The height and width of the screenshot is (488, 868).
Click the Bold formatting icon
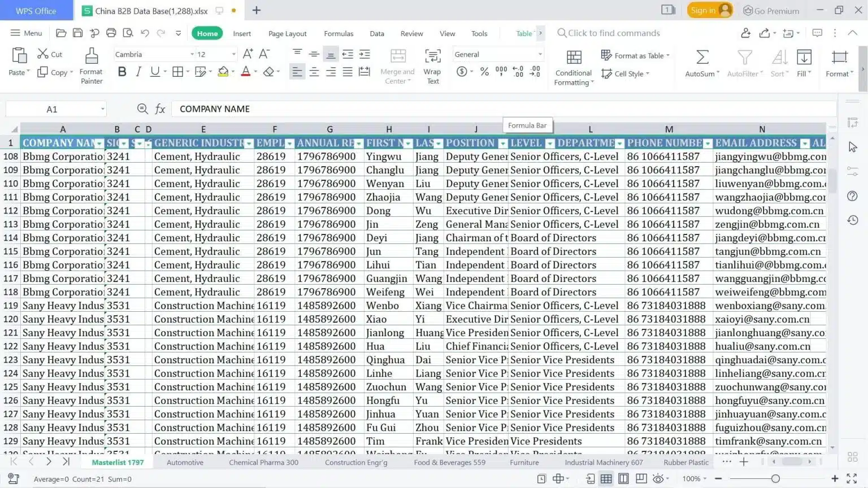(x=122, y=72)
